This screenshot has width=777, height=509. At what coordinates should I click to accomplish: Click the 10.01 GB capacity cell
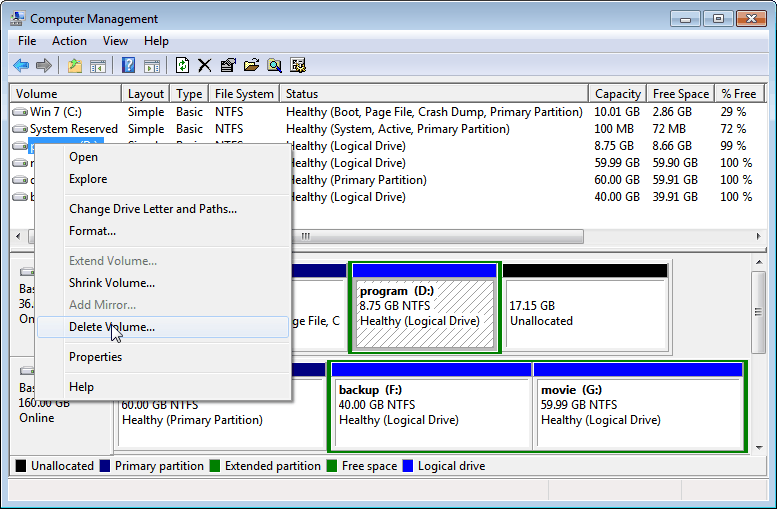click(617, 112)
